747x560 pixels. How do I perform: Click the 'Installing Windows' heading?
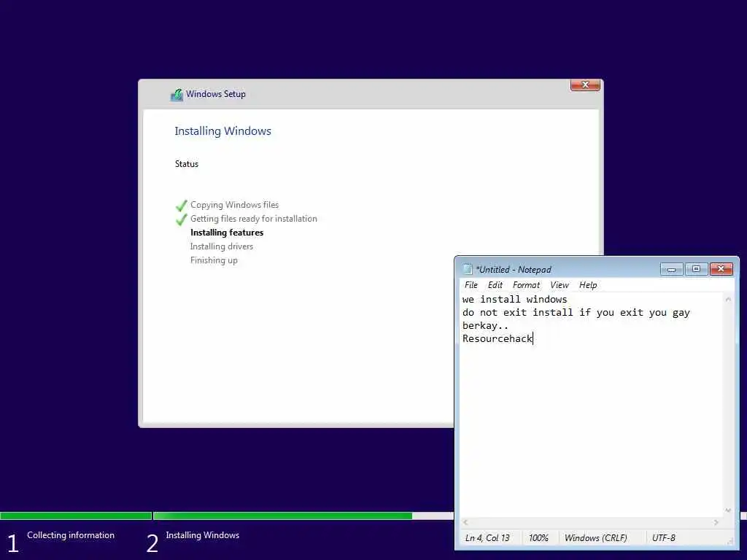[222, 131]
